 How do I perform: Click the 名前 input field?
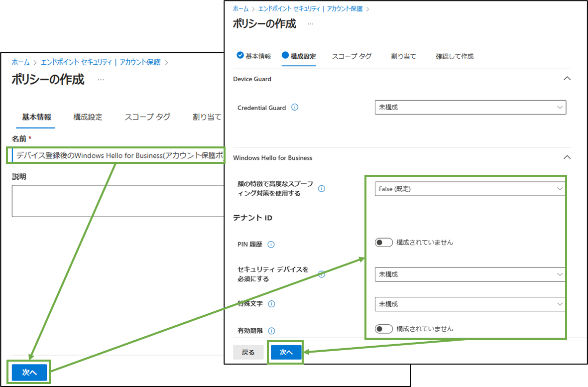click(118, 155)
